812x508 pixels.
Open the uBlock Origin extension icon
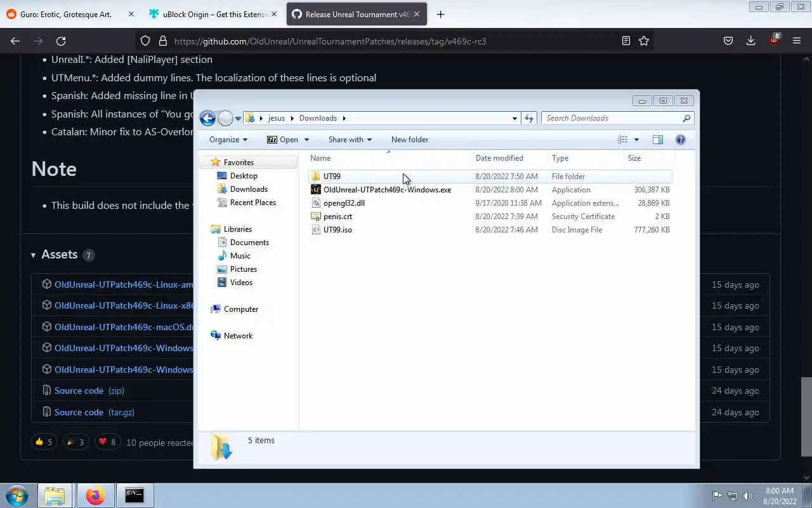(774, 40)
